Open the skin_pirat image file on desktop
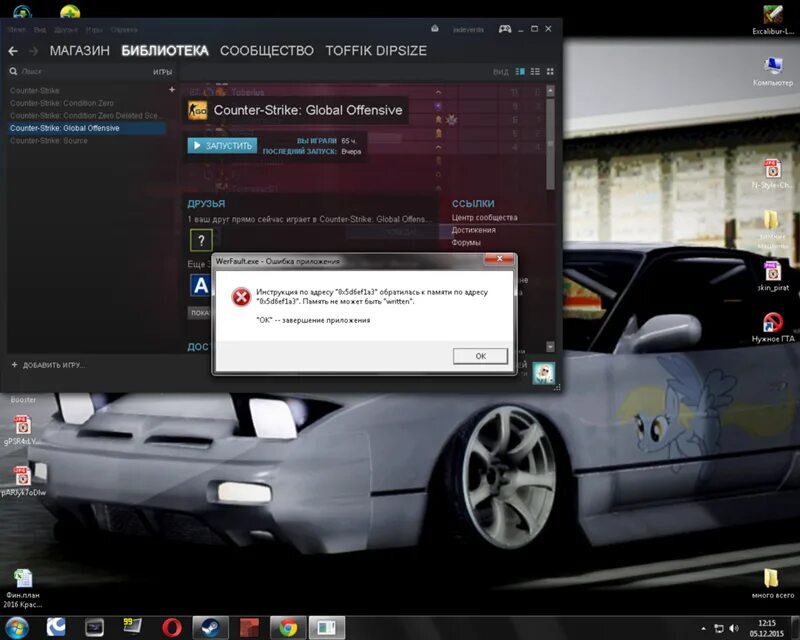Screen dimensions: 800x640 (x=772, y=276)
